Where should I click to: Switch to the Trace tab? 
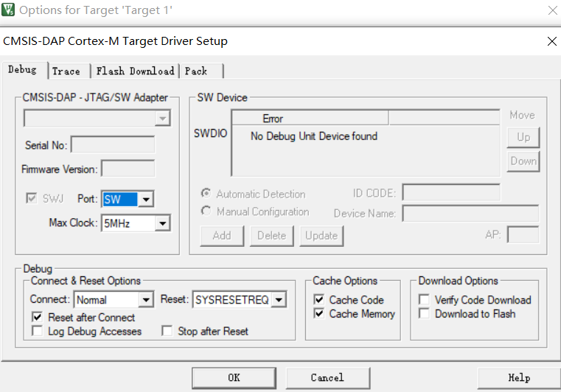coord(66,71)
